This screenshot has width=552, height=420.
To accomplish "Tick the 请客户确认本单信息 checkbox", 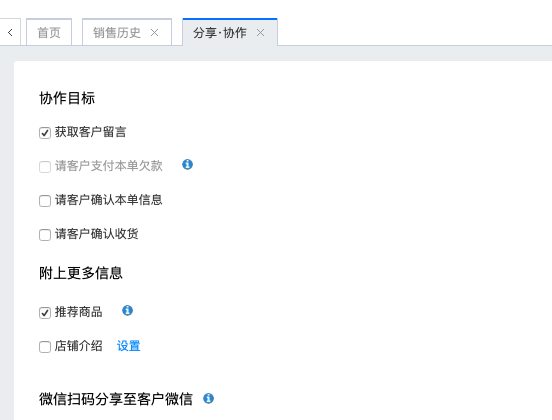I will click(x=45, y=201).
